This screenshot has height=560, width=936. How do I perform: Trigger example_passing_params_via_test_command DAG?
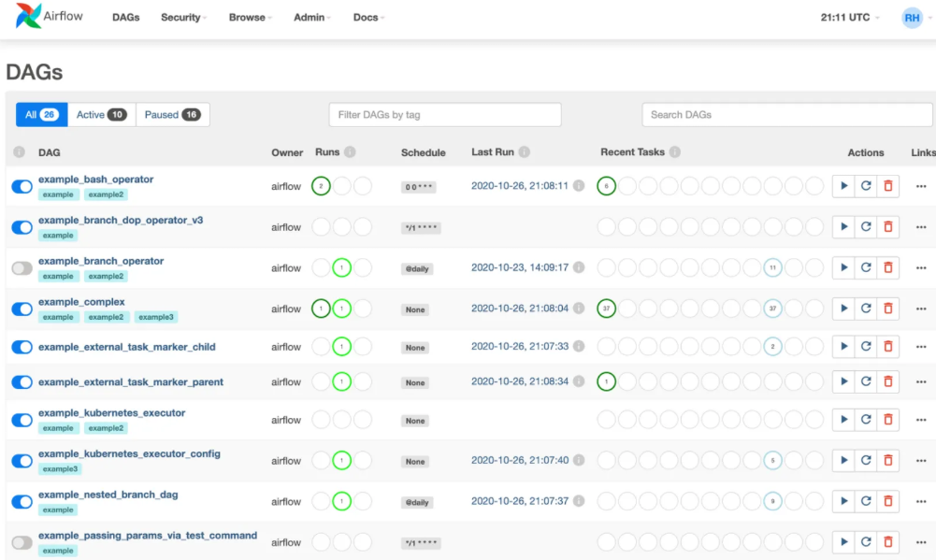click(843, 542)
